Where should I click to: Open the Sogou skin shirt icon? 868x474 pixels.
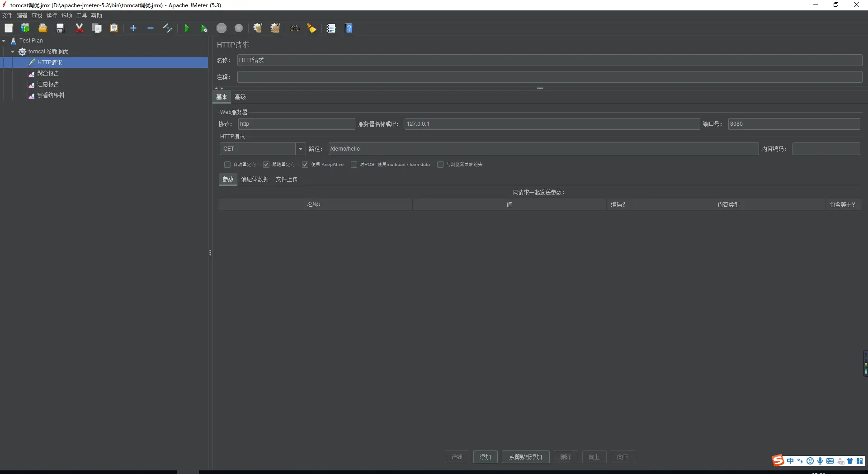coord(850,461)
